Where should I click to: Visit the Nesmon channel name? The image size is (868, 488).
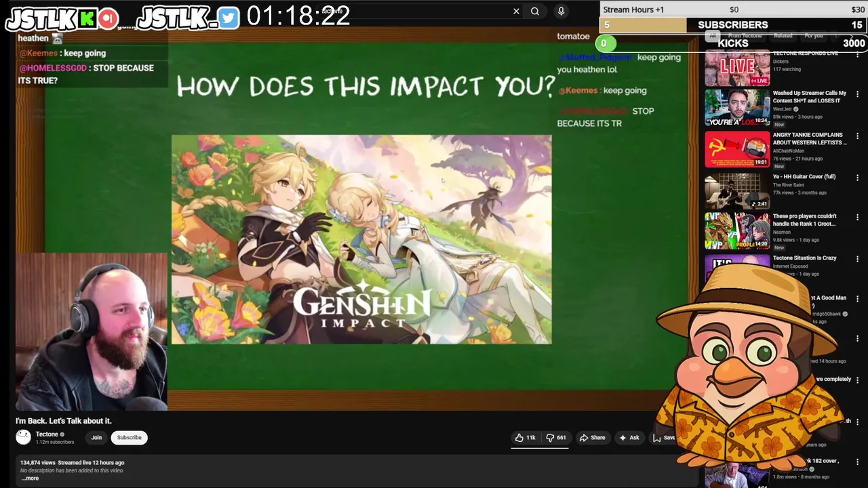pyautogui.click(x=782, y=232)
